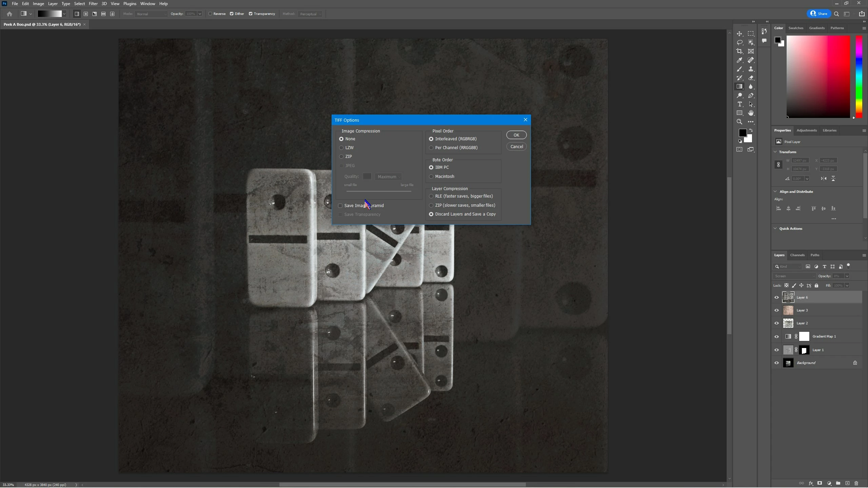Cancel the TIFF Options dialog
Image resolution: width=868 pixels, height=488 pixels.
tap(516, 147)
